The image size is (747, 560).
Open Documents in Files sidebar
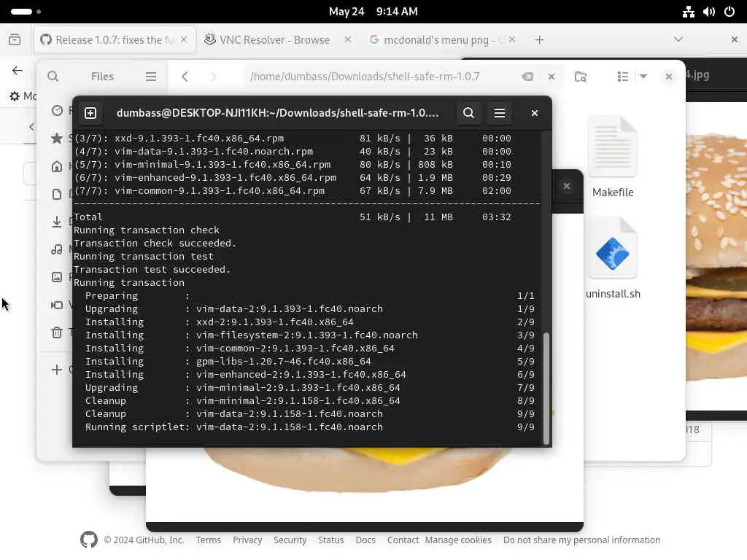[x=57, y=194]
